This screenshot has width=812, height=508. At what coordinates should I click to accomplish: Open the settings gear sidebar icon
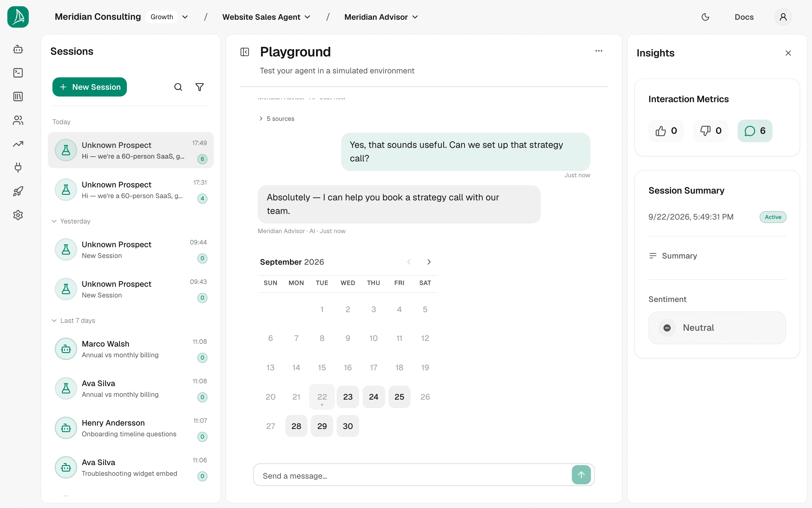pyautogui.click(x=18, y=215)
